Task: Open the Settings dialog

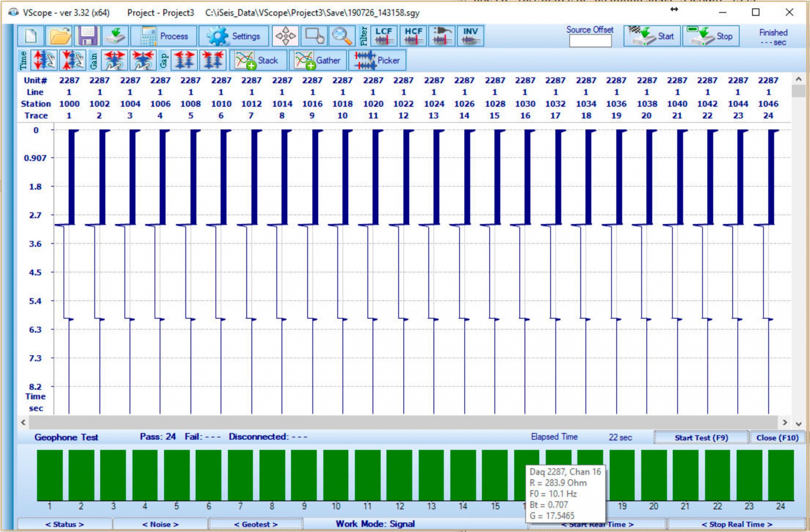Action: point(234,36)
